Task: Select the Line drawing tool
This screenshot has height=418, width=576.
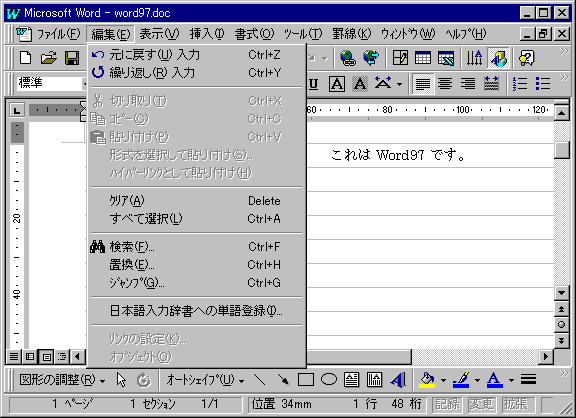Action: click(x=260, y=380)
